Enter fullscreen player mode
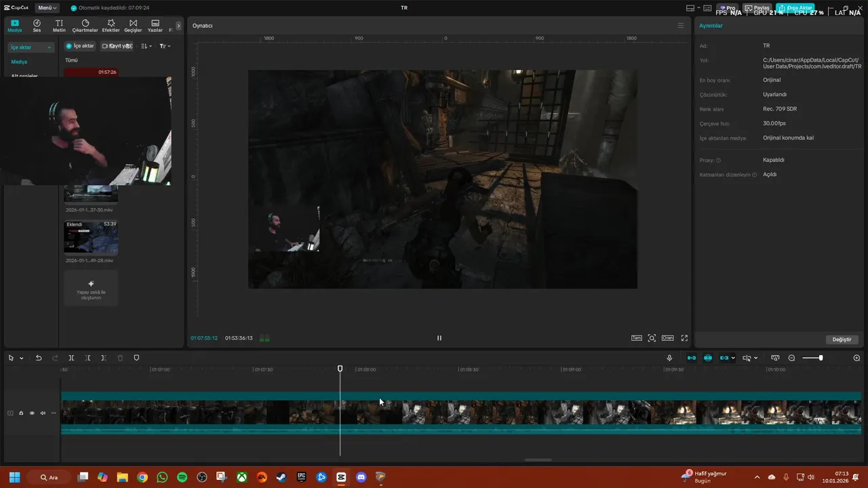The height and width of the screenshot is (488, 868). [x=684, y=338]
